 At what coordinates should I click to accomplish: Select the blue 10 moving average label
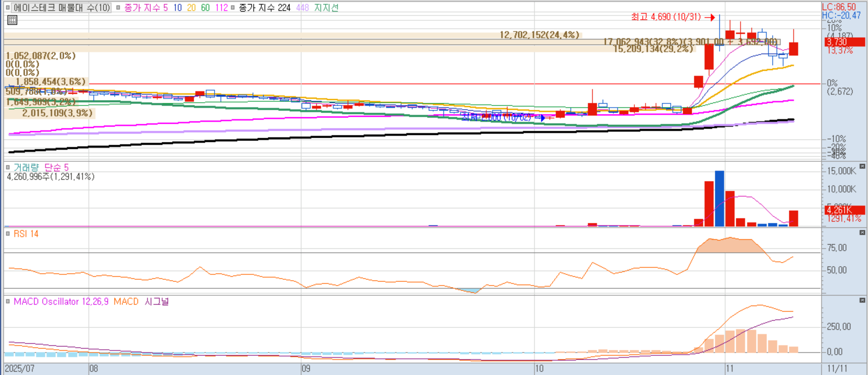pos(177,8)
